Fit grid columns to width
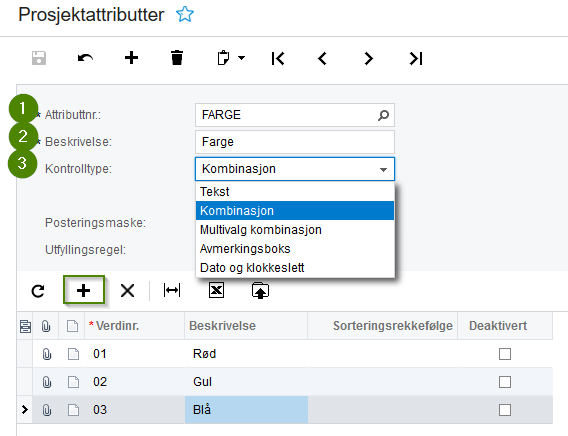 pos(172,290)
